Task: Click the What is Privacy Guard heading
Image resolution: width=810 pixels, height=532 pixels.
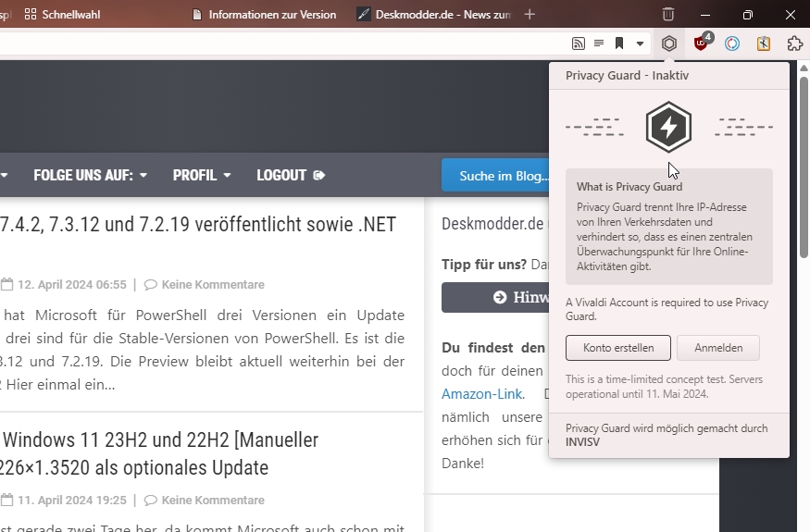Action: pyautogui.click(x=629, y=187)
